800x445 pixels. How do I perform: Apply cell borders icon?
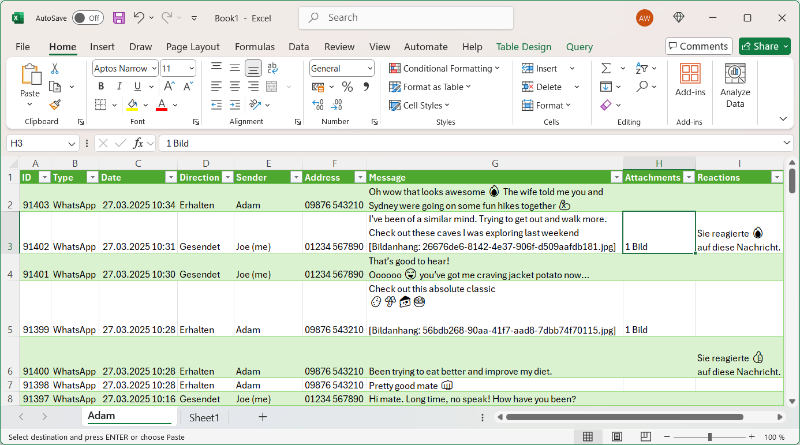(101, 105)
